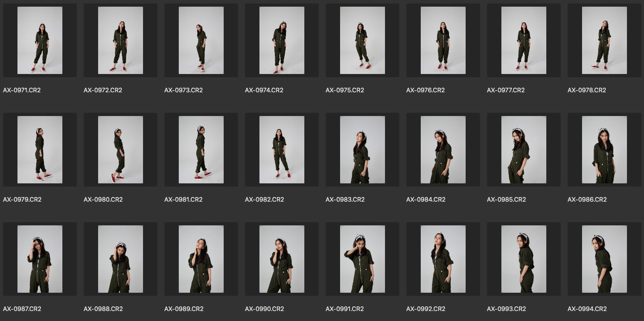644x321 pixels.
Task: Select the AX-0992.CR2 filename text
Action: click(426, 309)
